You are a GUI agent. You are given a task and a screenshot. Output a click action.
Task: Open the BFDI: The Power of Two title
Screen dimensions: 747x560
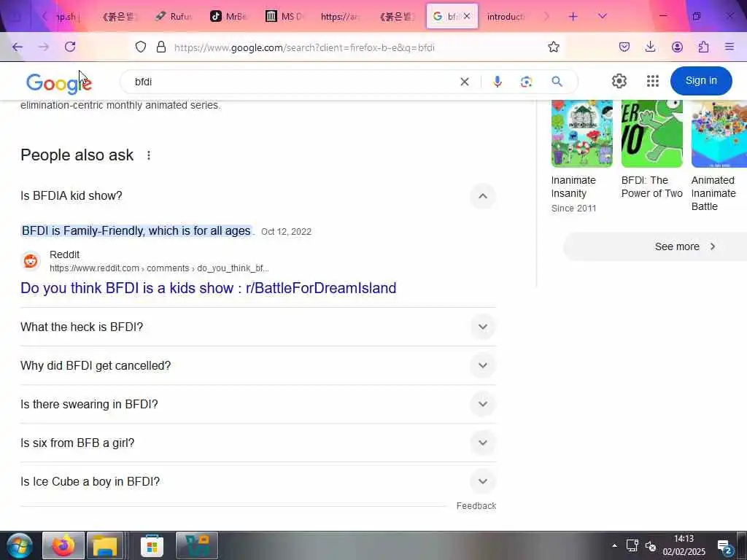click(x=651, y=187)
